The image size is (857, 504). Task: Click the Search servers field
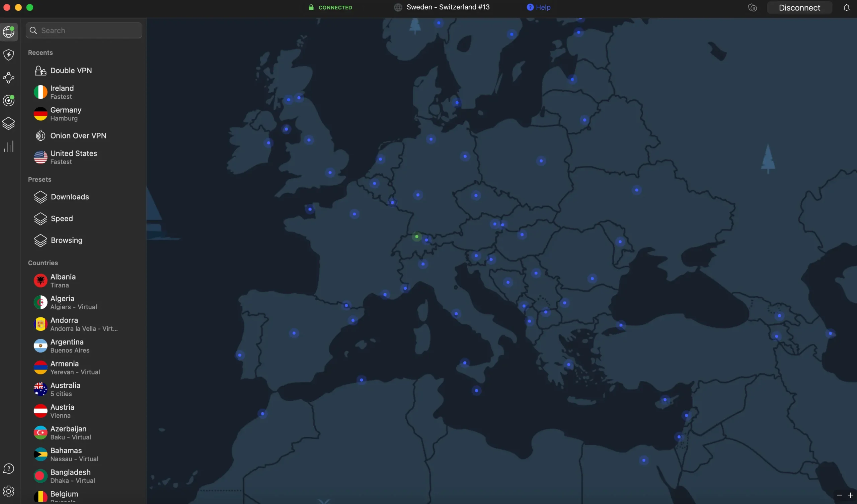tap(84, 30)
